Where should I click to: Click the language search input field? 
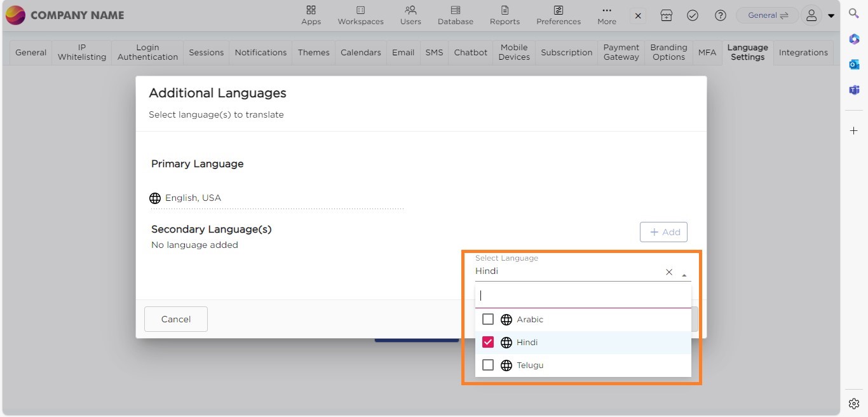[583, 296]
